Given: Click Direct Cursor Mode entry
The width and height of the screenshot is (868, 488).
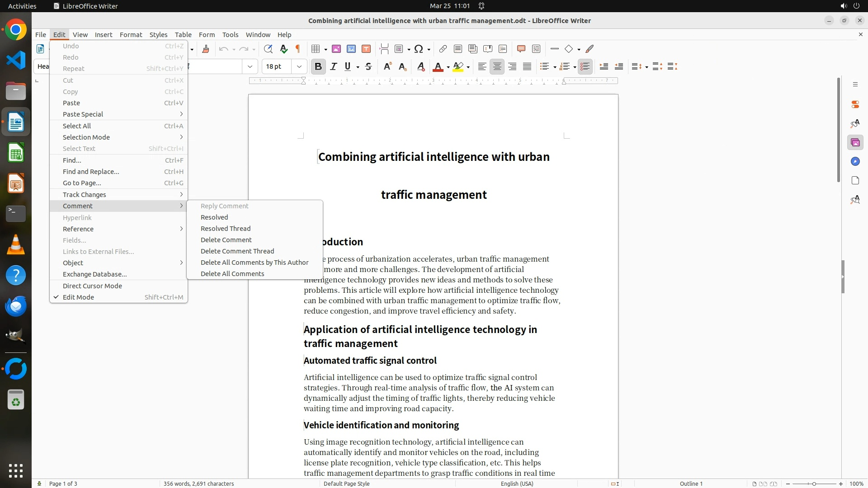Looking at the screenshot, I should click(x=92, y=286).
